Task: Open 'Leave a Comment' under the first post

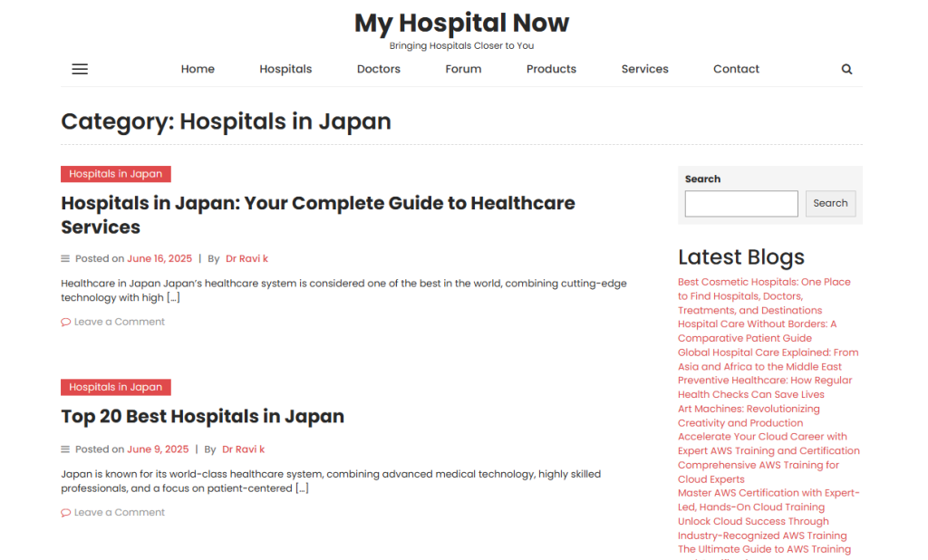Action: [x=119, y=322]
